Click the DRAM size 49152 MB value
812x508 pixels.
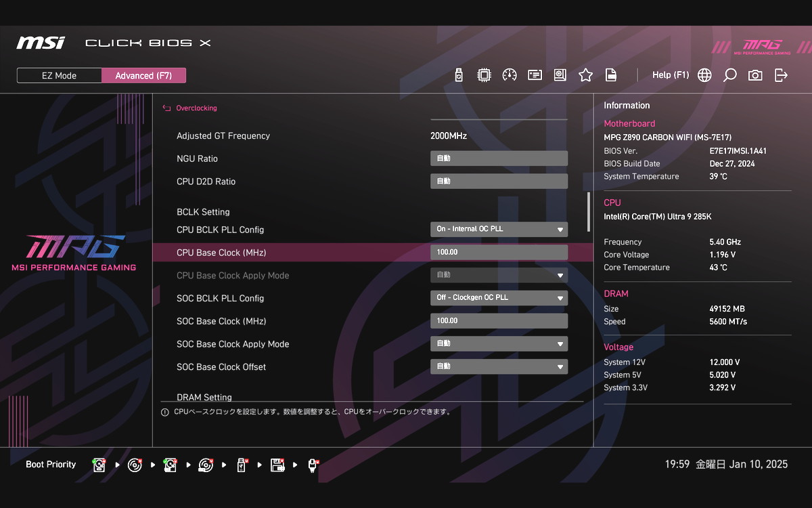(x=727, y=309)
